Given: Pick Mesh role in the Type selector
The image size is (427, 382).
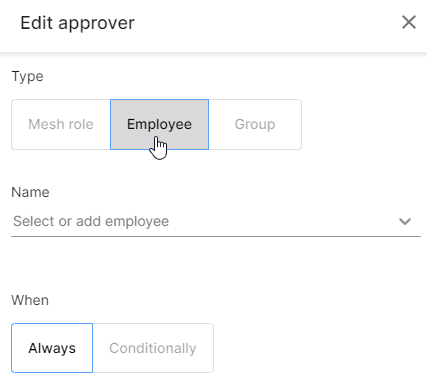Looking at the screenshot, I should pos(61,124).
